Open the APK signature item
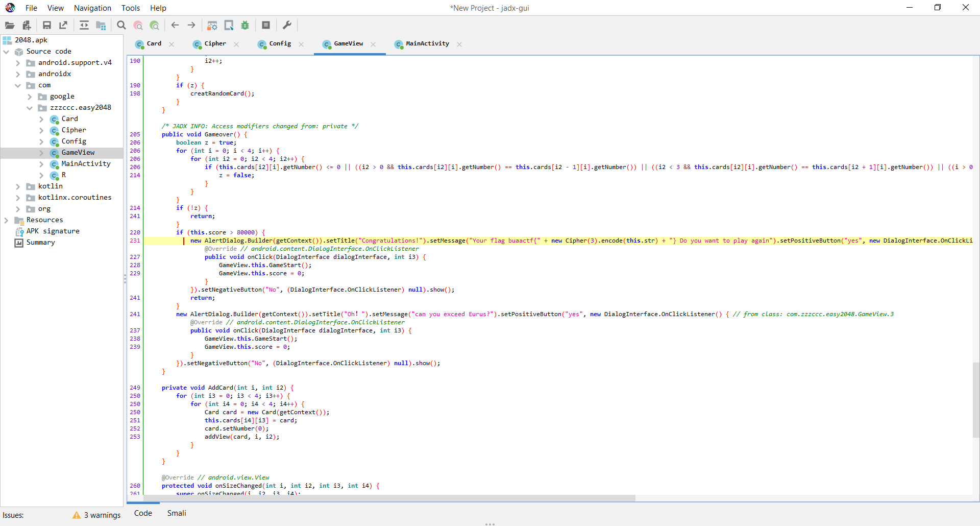This screenshot has width=980, height=526. click(x=53, y=231)
